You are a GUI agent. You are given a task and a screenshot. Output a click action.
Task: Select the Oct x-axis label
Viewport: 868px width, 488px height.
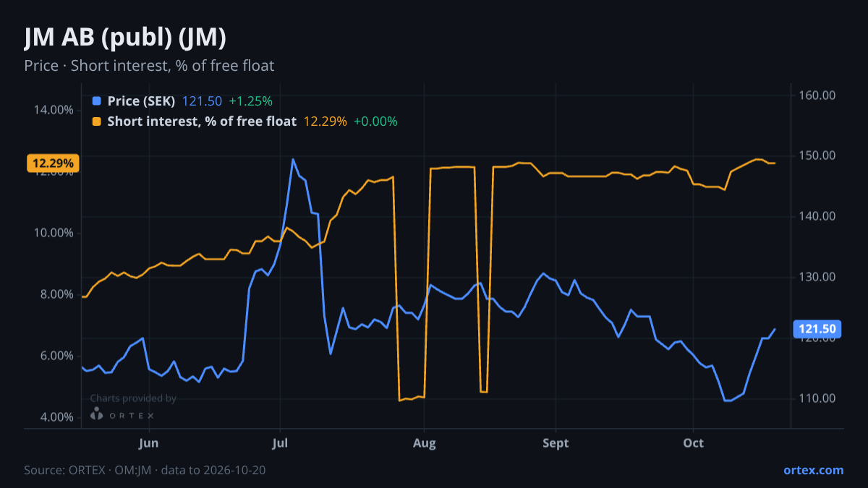[694, 442]
